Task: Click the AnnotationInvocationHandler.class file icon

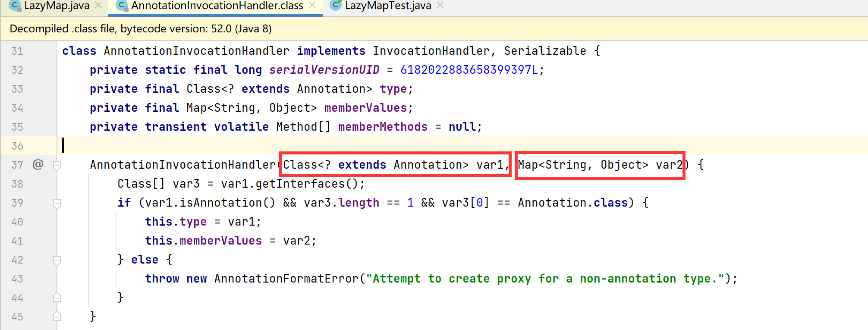Action: tap(122, 5)
